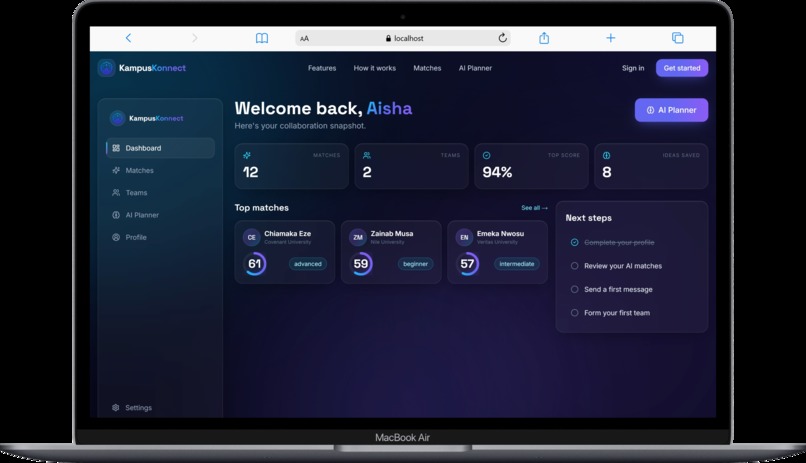Click the Teams people icon in sidebar

(x=116, y=193)
